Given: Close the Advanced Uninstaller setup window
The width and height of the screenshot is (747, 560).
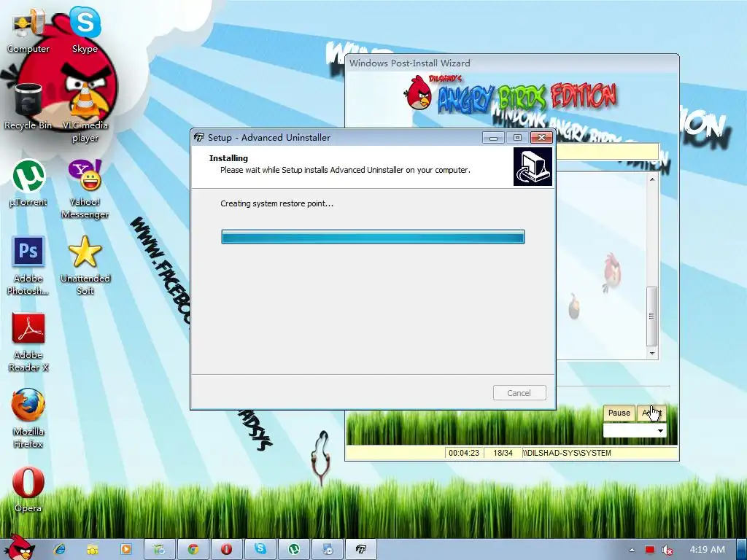Looking at the screenshot, I should click(x=541, y=138).
